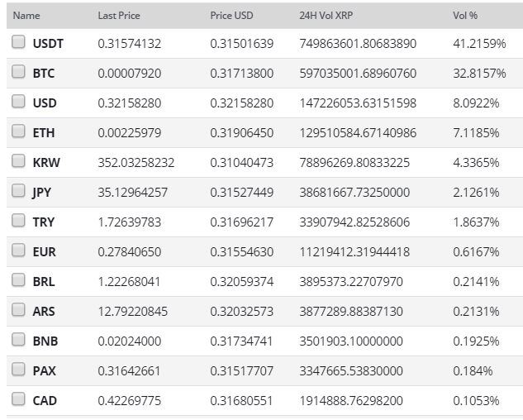The image size is (523, 420).
Task: Click the KRW name label
Action: tap(46, 163)
